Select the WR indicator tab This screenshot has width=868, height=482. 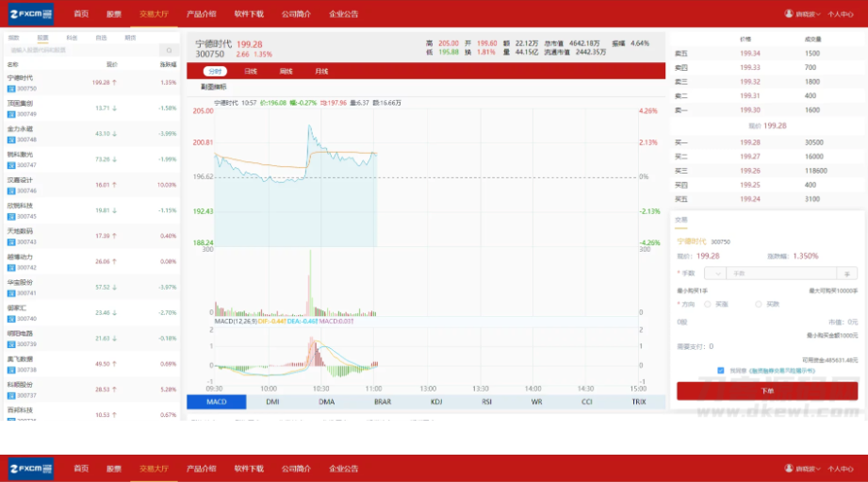536,402
